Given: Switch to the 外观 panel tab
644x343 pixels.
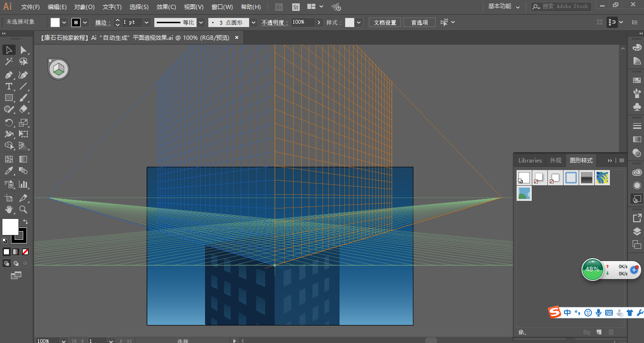Looking at the screenshot, I should (x=555, y=160).
